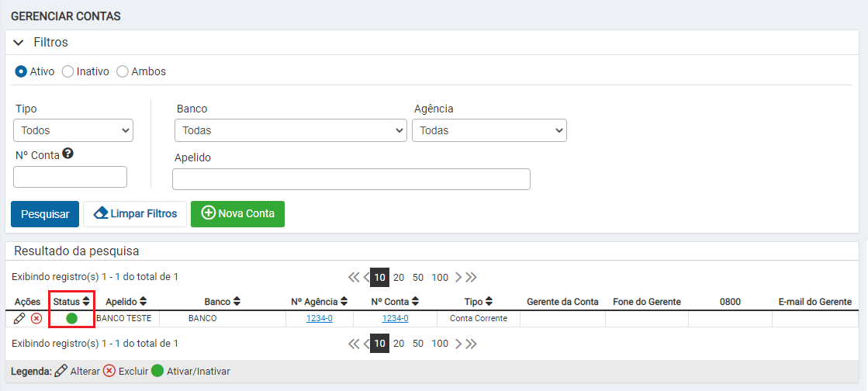Click the pencil edit icon for BANCO TESTE

coord(19,318)
